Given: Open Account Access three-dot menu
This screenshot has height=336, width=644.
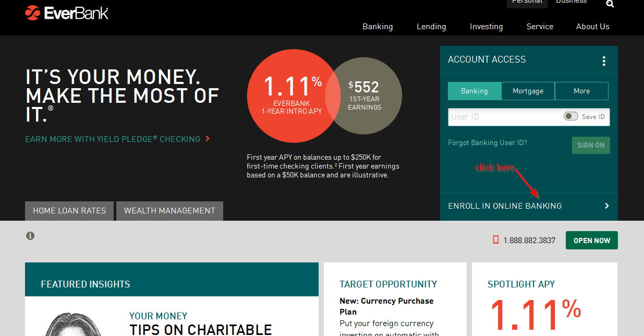Looking at the screenshot, I should (604, 61).
